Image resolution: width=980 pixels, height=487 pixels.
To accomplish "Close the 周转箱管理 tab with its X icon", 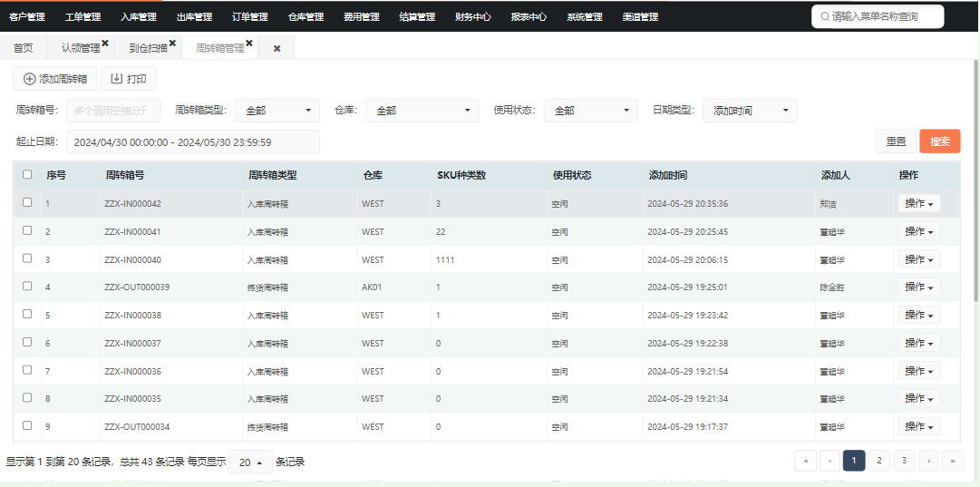I will tap(249, 44).
